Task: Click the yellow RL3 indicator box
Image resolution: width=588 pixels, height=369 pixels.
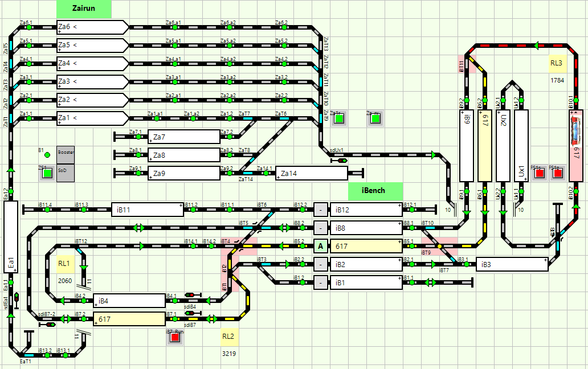Action: click(x=556, y=63)
